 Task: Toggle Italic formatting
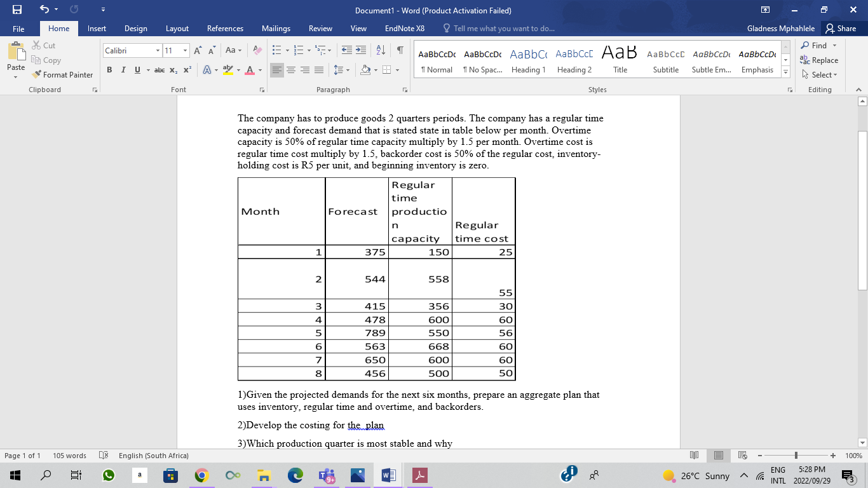(x=123, y=71)
